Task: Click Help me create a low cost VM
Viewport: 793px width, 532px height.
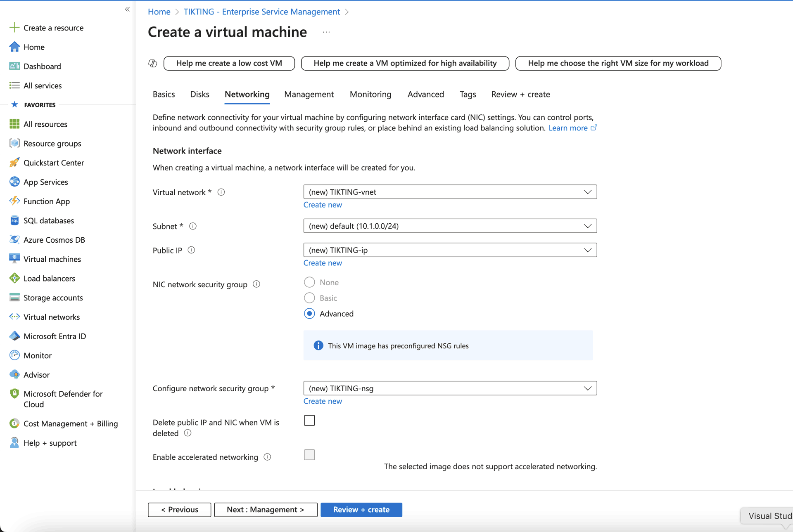Action: [x=229, y=63]
